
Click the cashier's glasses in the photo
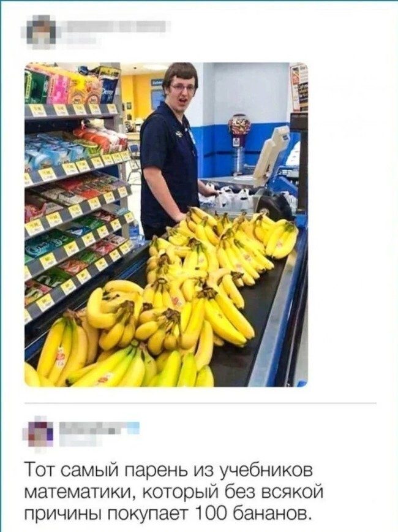coord(183,88)
